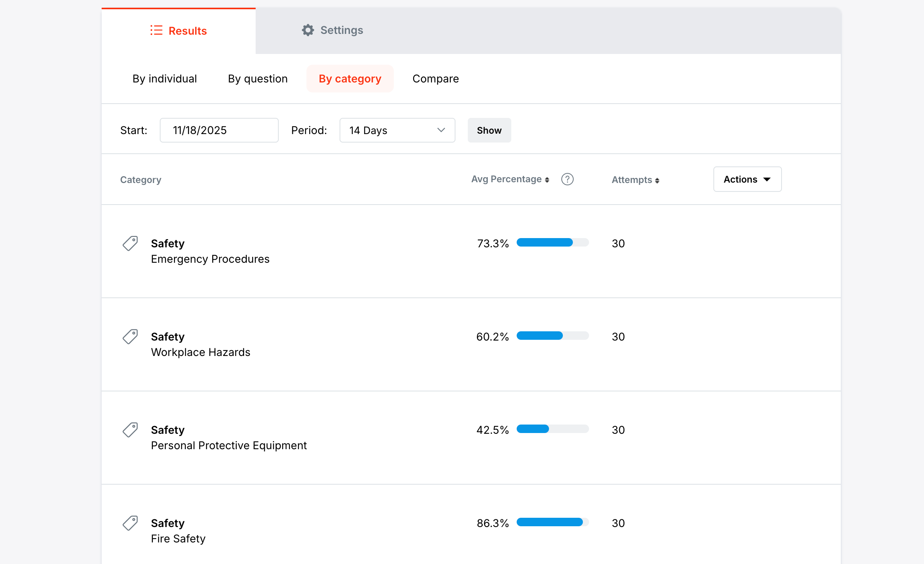Click the Settings gear icon
Screen dimensions: 924x564
pos(308,30)
